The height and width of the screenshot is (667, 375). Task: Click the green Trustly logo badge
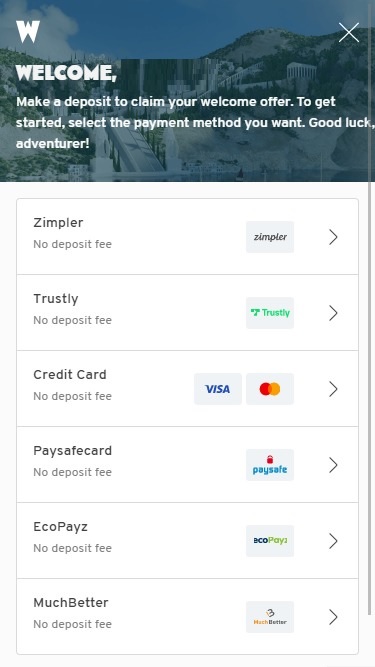(270, 313)
